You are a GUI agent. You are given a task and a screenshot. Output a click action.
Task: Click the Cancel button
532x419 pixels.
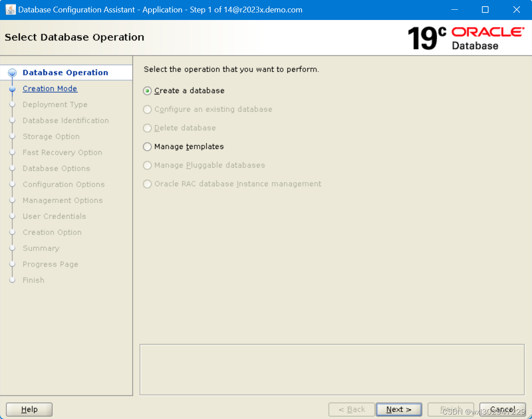(x=503, y=410)
